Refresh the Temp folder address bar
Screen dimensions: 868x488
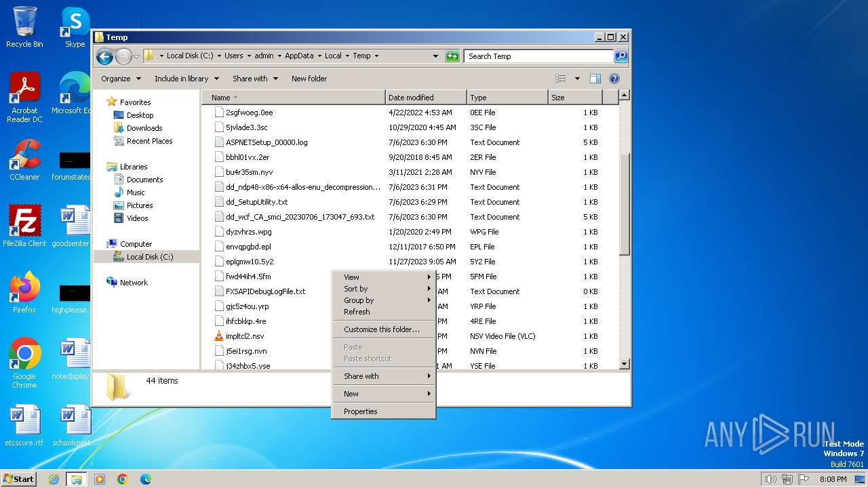coord(452,56)
